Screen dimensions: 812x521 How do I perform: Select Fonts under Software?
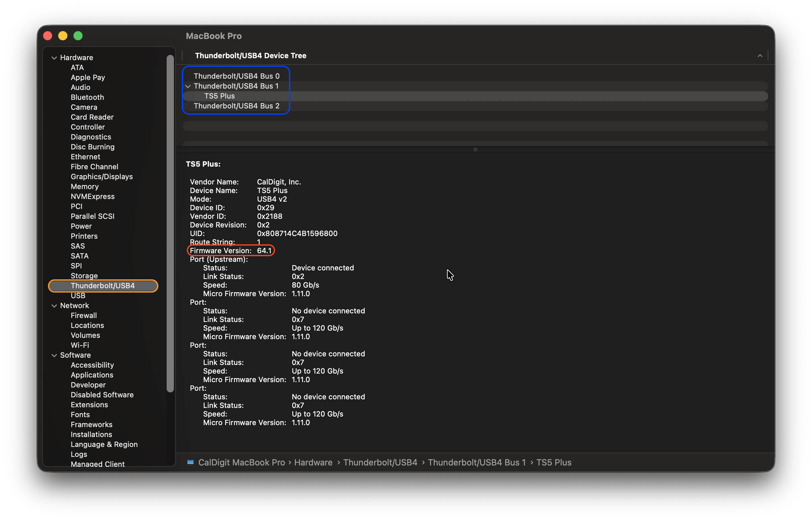pos(80,415)
